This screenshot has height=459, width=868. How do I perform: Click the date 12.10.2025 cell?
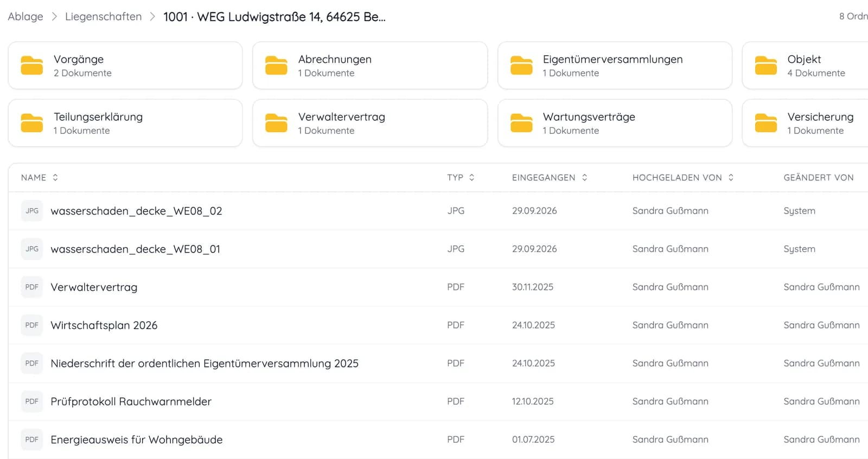(533, 402)
